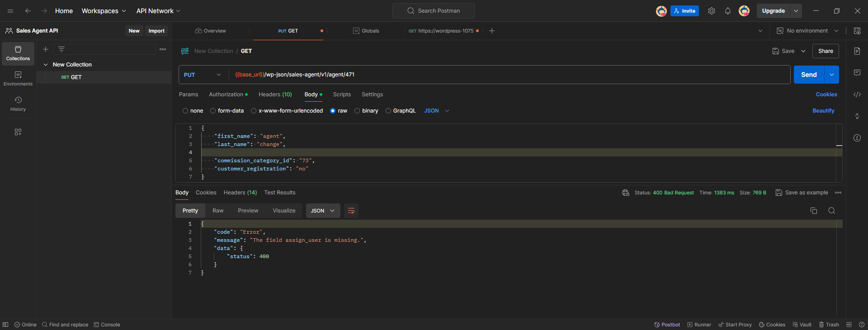868x330 pixels.
Task: Open the tabs list chevron
Action: (x=760, y=31)
